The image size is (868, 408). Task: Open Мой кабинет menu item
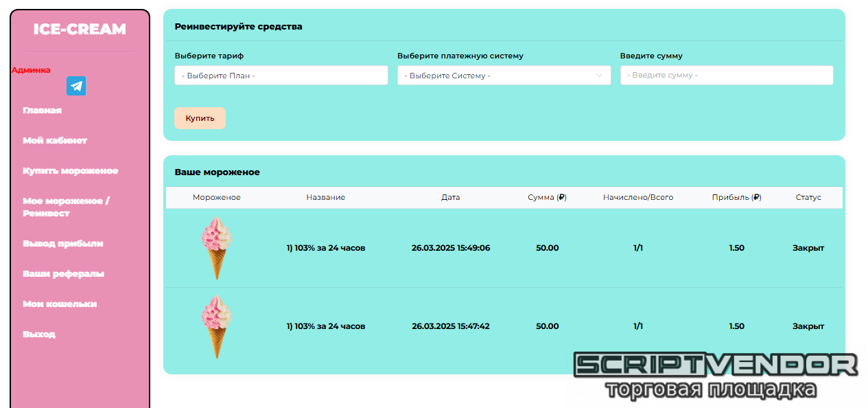click(x=55, y=141)
